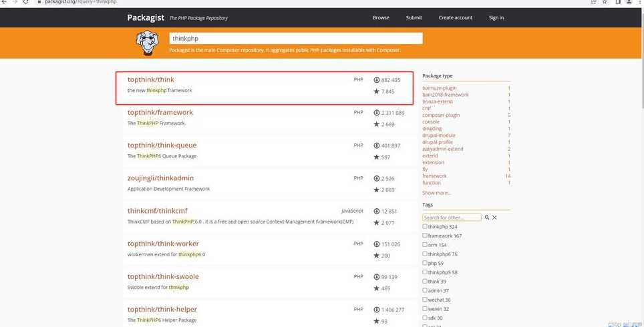Click the star icon for topthink/think-worker
Image resolution: width=644 pixels, height=327 pixels.
click(x=376, y=255)
